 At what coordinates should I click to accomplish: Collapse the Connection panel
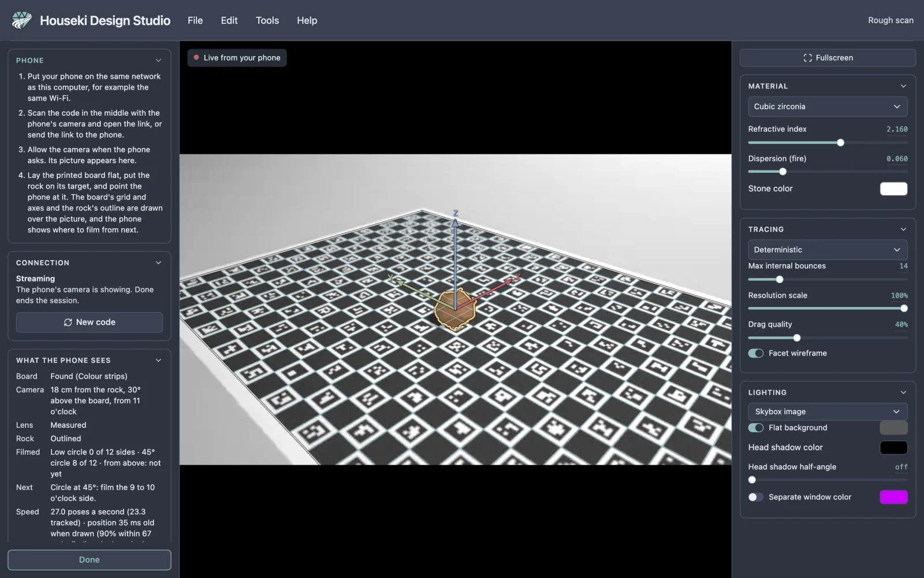pos(158,262)
